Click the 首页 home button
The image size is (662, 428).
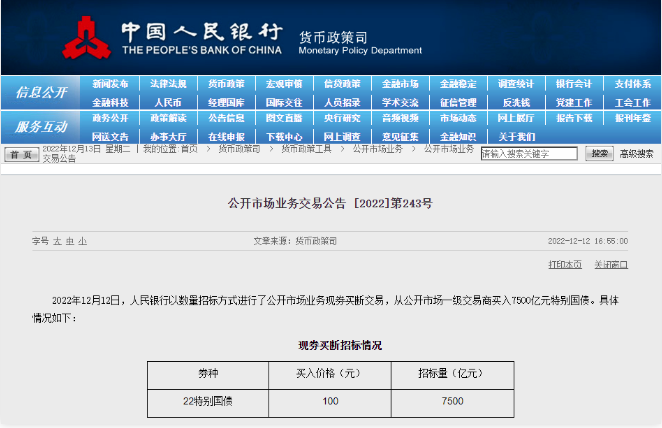(x=22, y=154)
